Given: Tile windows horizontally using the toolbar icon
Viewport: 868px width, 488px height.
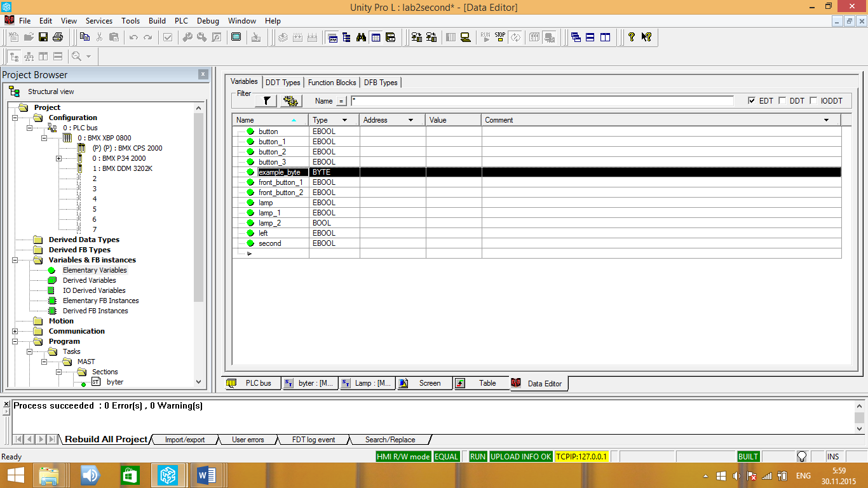Looking at the screenshot, I should (590, 37).
